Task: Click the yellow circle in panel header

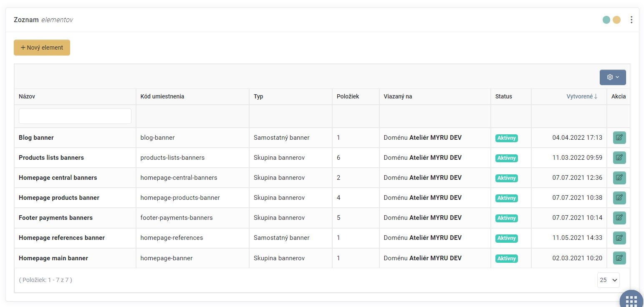Action: pos(616,20)
